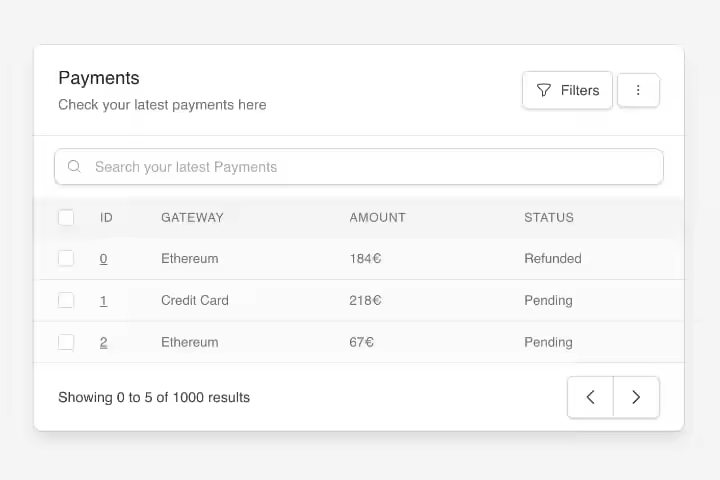Select the checkbox for Credit Card row
The width and height of the screenshot is (720, 480).
pos(66,300)
